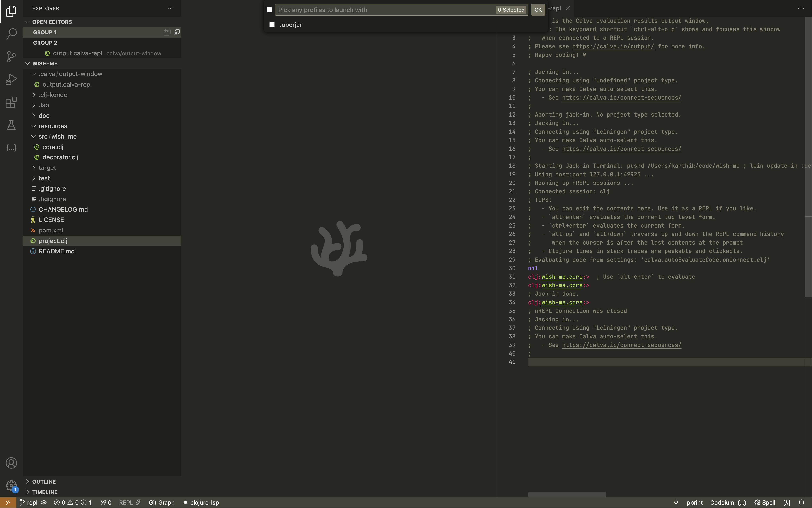Expand the .lsp folder
Screen dimensions: 812x508
point(34,105)
